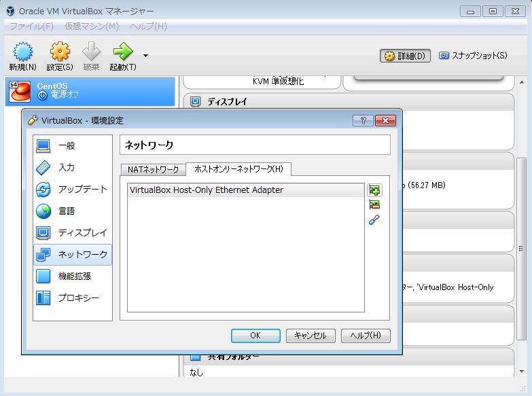Click the キャンセル button

(x=311, y=336)
